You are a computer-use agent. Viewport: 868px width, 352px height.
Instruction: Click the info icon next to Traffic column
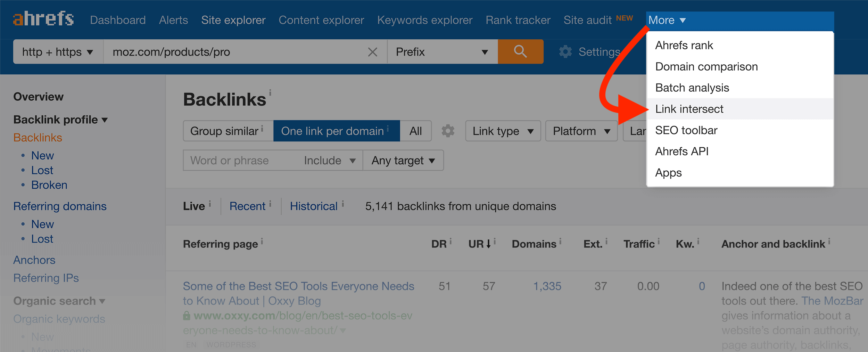659,241
